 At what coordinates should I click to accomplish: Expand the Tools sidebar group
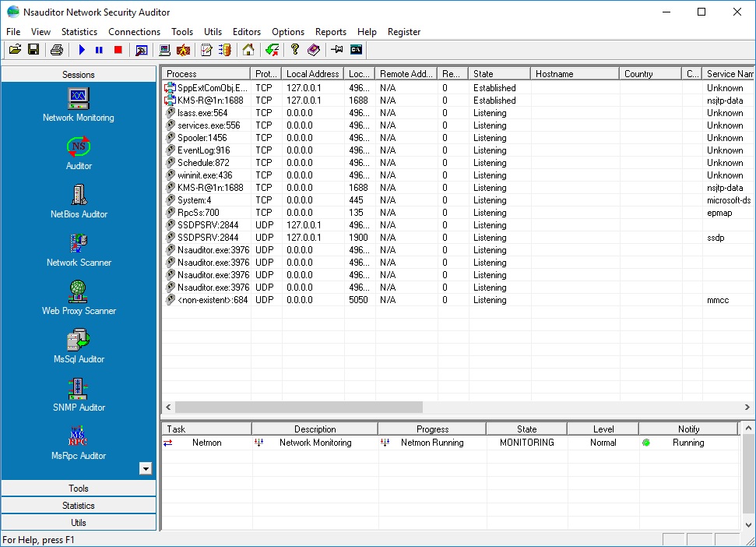(x=79, y=488)
